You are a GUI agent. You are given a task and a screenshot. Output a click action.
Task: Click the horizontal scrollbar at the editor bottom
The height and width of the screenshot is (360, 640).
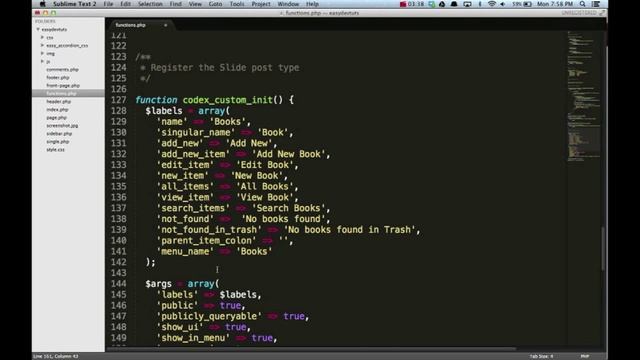point(312,349)
